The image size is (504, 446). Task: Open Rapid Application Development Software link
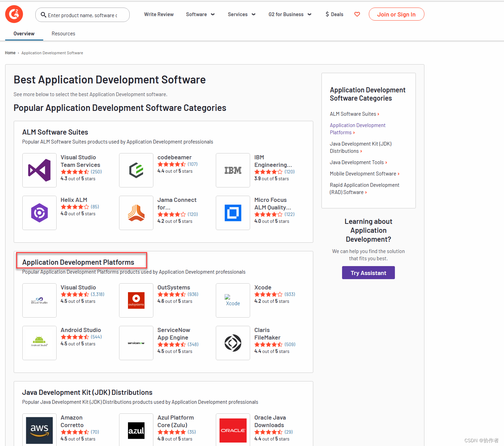(x=364, y=188)
